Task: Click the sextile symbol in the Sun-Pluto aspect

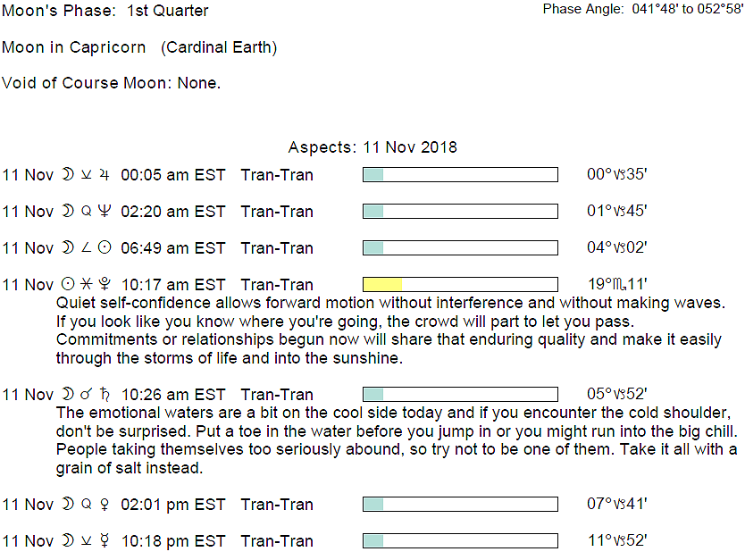Action: click(86, 285)
